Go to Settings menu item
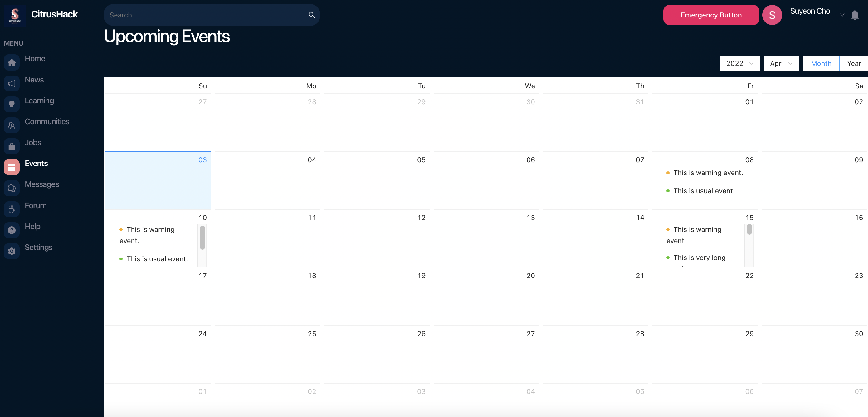The height and width of the screenshot is (417, 868). pos(38,247)
